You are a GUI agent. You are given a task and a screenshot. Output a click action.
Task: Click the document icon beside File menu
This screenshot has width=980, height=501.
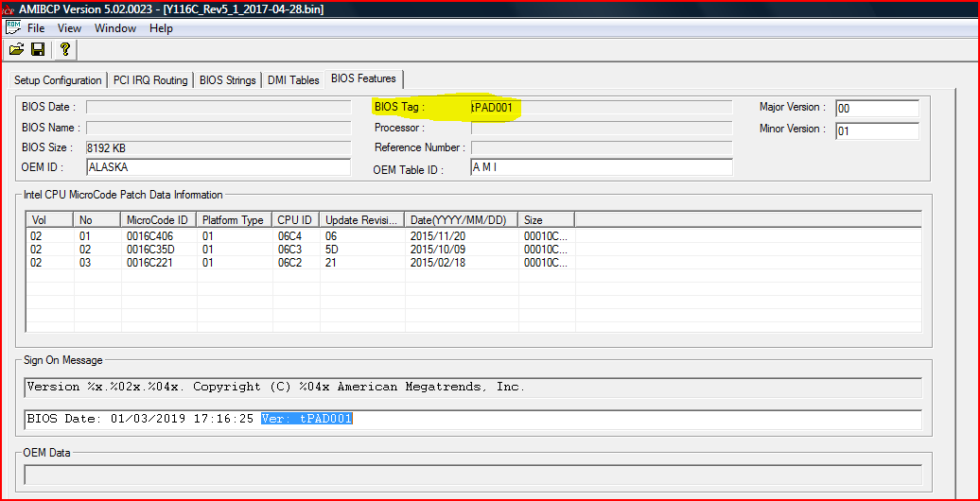pyautogui.click(x=14, y=28)
